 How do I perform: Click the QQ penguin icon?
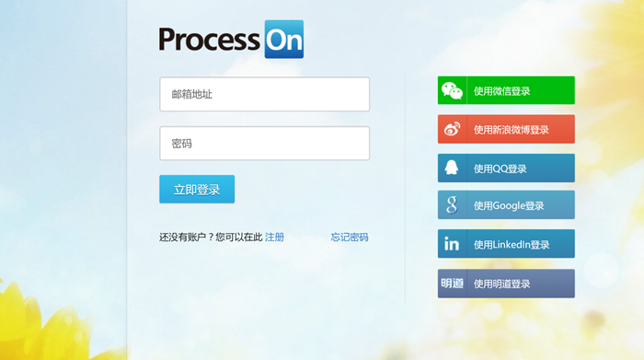452,168
